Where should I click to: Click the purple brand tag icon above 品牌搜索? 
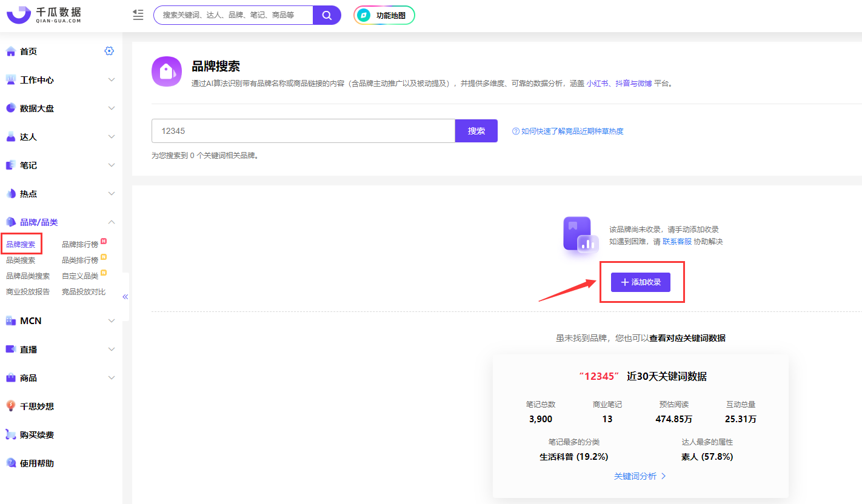166,72
